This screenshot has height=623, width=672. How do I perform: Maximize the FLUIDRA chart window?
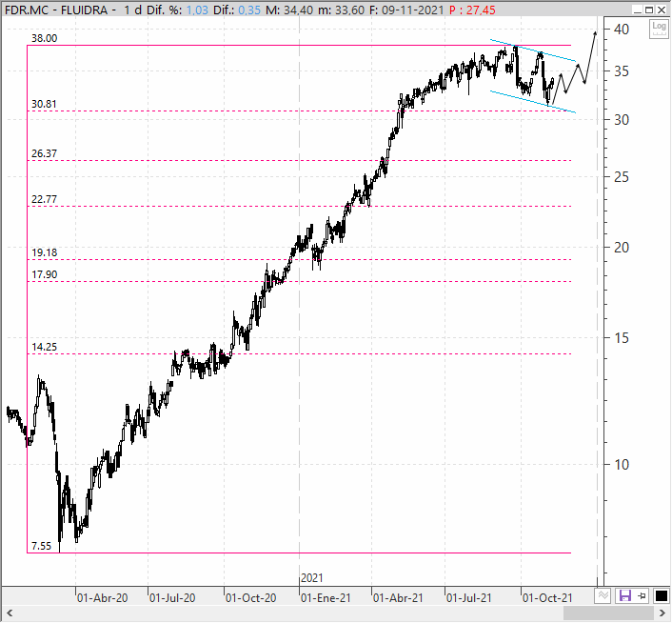pos(649,10)
